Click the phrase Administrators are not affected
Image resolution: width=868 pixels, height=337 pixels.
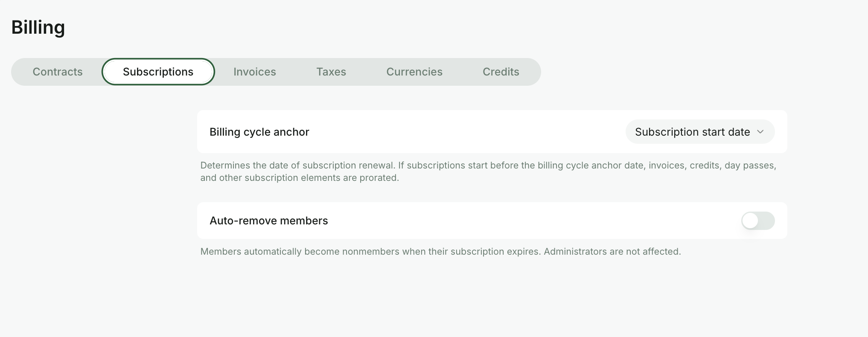pos(612,251)
